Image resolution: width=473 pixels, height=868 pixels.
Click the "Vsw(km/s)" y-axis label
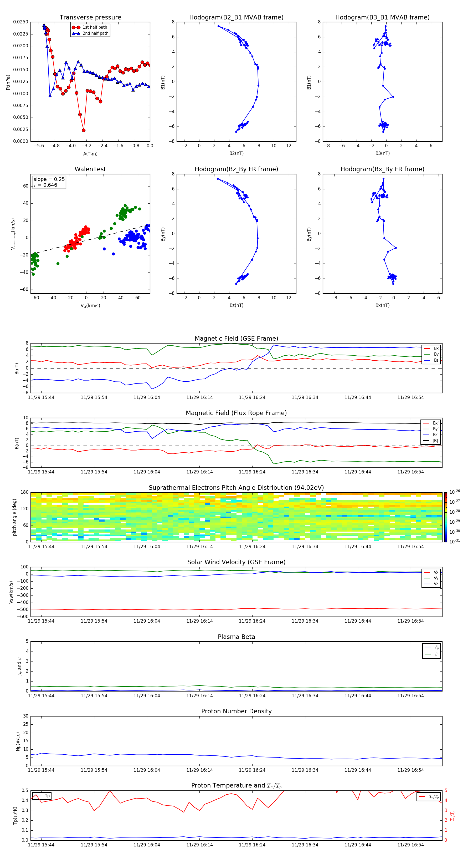pos(11,592)
